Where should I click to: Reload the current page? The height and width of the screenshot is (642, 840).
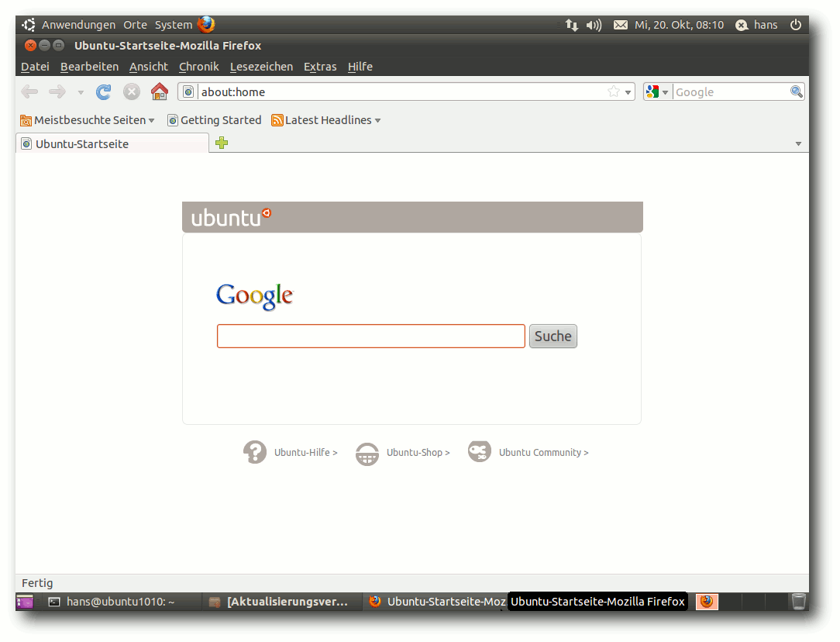point(103,91)
